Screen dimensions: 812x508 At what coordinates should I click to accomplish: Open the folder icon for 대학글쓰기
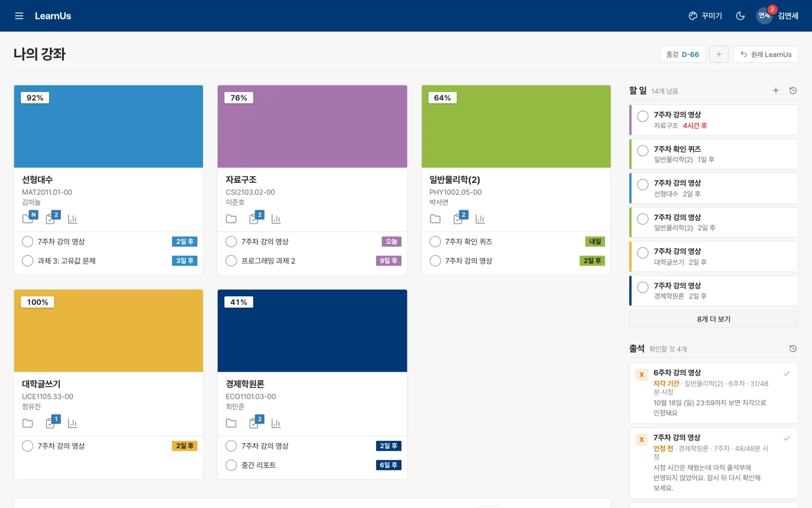click(x=28, y=423)
